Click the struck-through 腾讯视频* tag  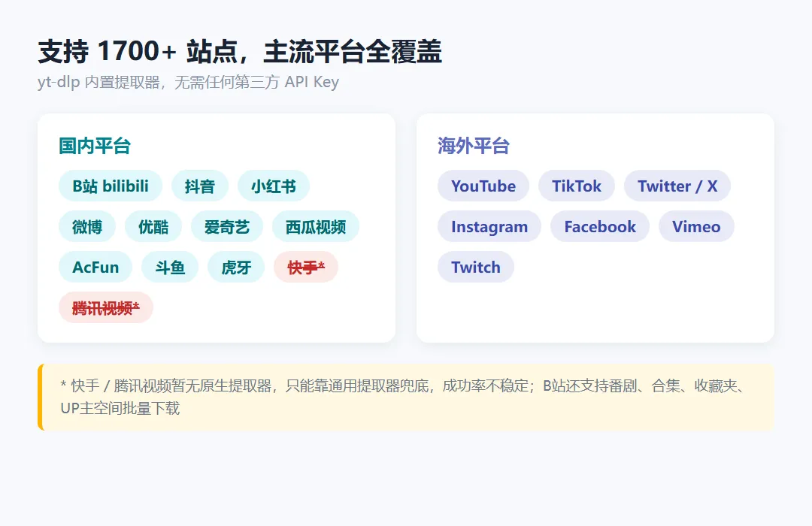pyautogui.click(x=106, y=307)
